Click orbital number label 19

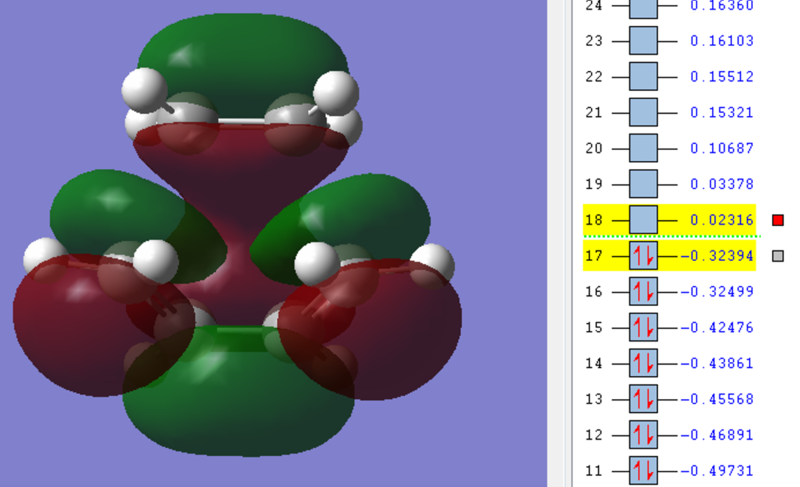[x=594, y=184]
